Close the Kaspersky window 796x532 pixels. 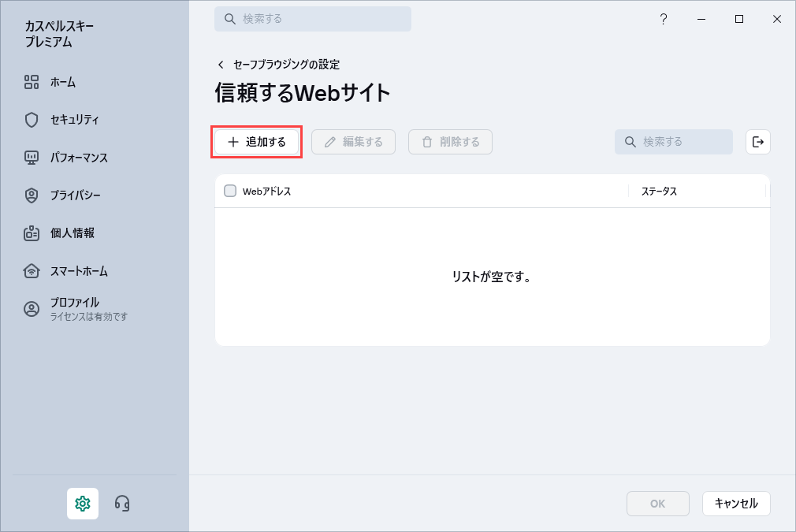[x=777, y=19]
